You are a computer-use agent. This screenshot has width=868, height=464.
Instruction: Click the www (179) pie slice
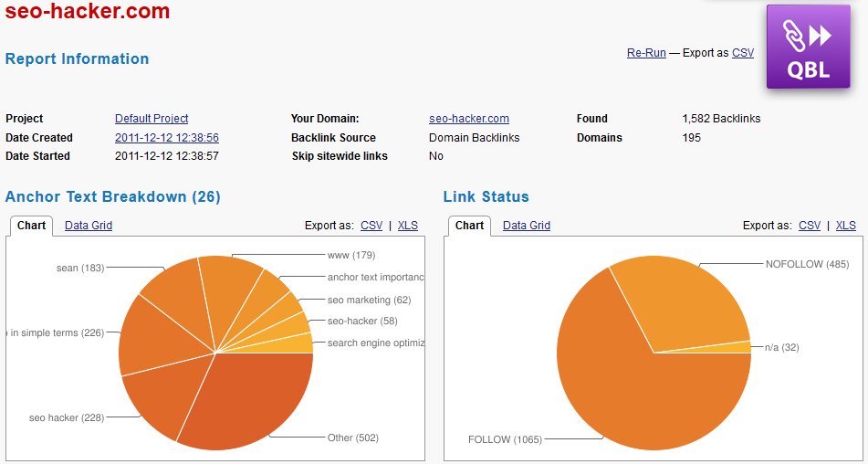coord(228,292)
